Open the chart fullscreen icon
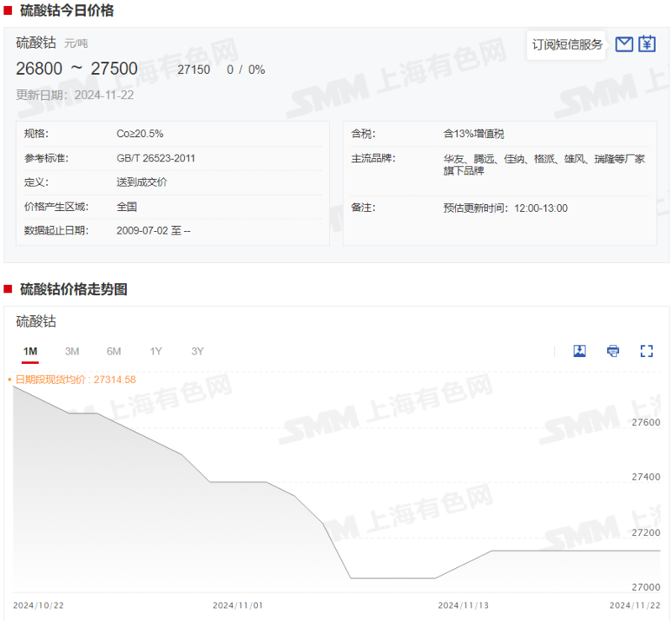The image size is (672, 621). pyautogui.click(x=646, y=350)
